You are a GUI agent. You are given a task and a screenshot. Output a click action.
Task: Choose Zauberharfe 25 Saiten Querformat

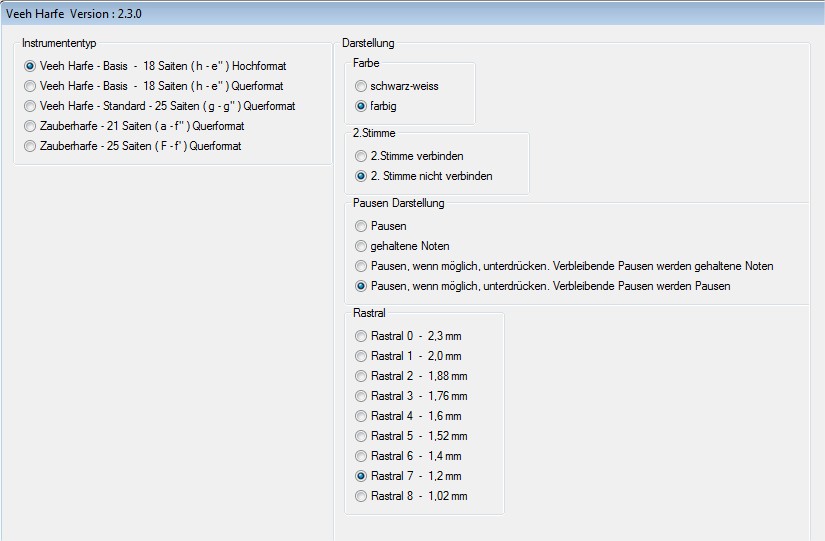pos(30,146)
